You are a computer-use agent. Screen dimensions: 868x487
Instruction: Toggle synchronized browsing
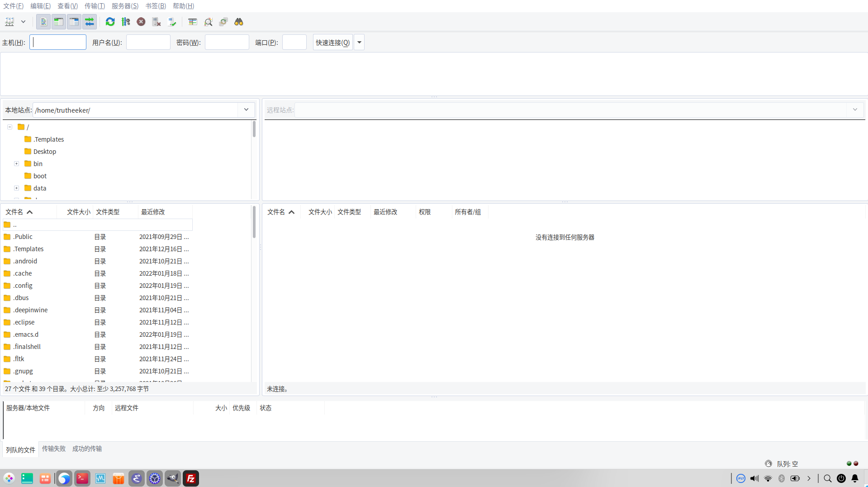coord(223,22)
